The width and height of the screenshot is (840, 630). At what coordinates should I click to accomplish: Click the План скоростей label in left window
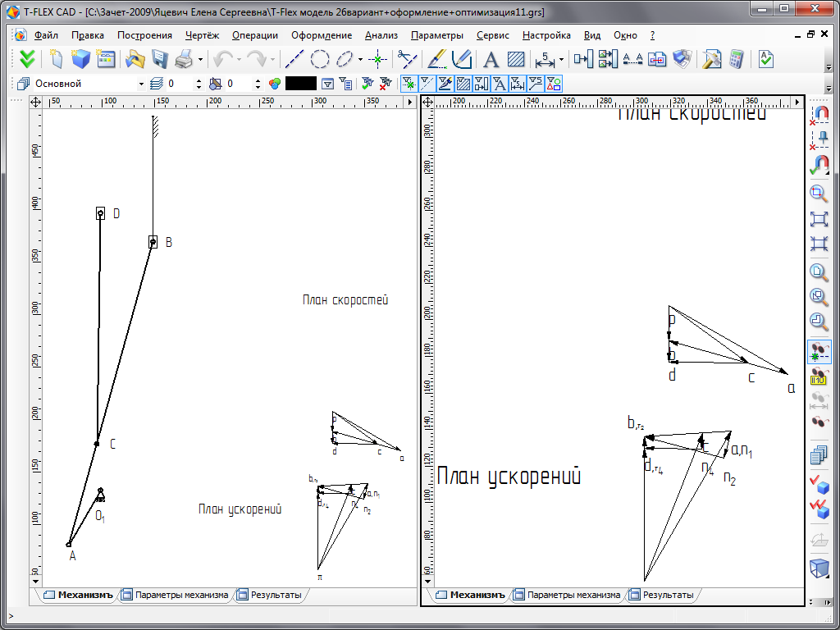coord(345,300)
